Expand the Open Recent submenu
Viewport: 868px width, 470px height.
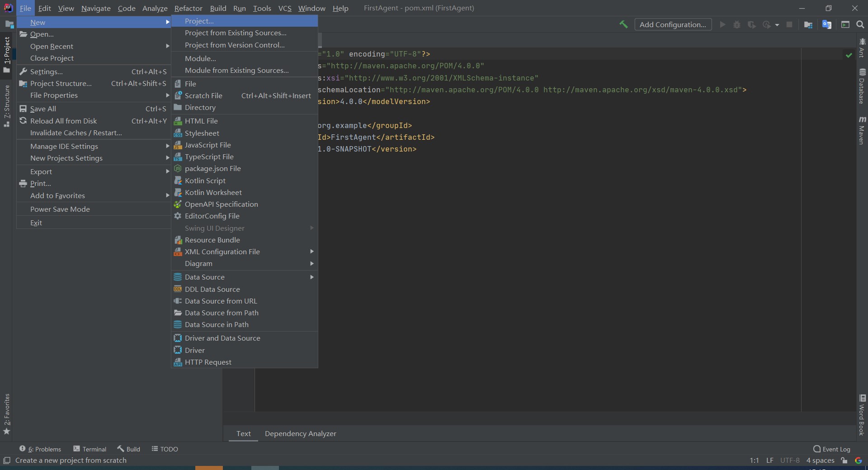pyautogui.click(x=94, y=46)
